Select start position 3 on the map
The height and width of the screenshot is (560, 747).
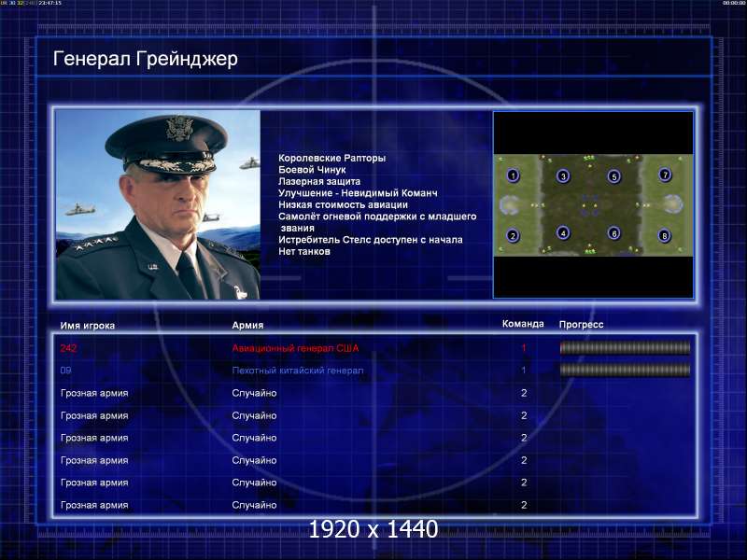tap(563, 176)
